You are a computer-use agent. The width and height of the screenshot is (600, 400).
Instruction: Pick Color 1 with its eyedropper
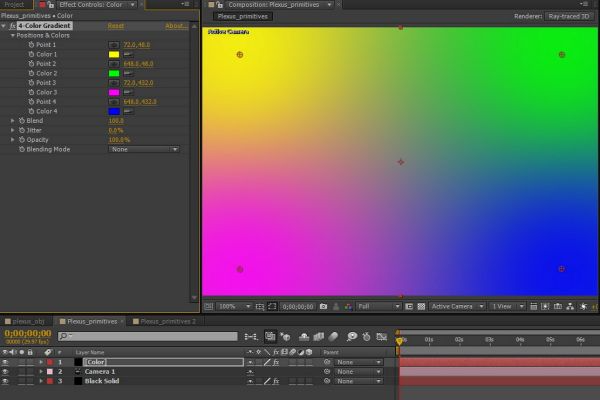tap(128, 54)
